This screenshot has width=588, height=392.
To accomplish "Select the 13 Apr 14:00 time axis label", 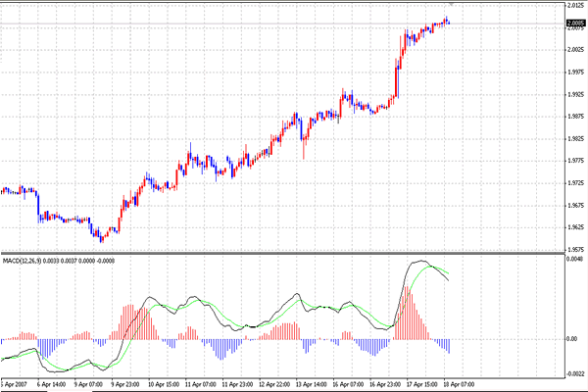I will 312,384.
